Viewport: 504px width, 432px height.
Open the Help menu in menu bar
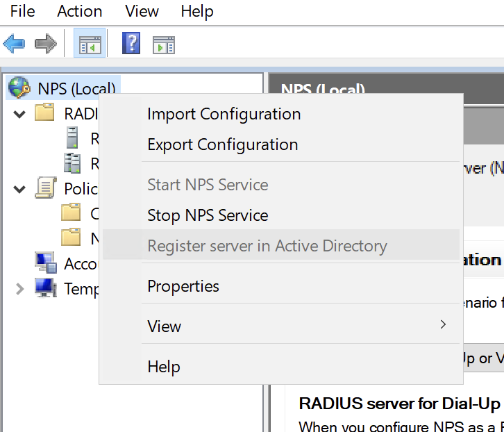197,12
